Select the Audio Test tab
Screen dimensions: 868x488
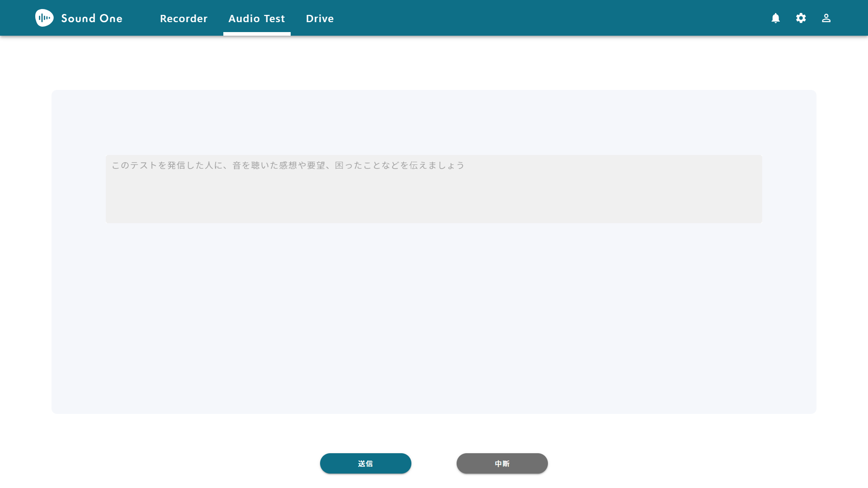click(257, 19)
